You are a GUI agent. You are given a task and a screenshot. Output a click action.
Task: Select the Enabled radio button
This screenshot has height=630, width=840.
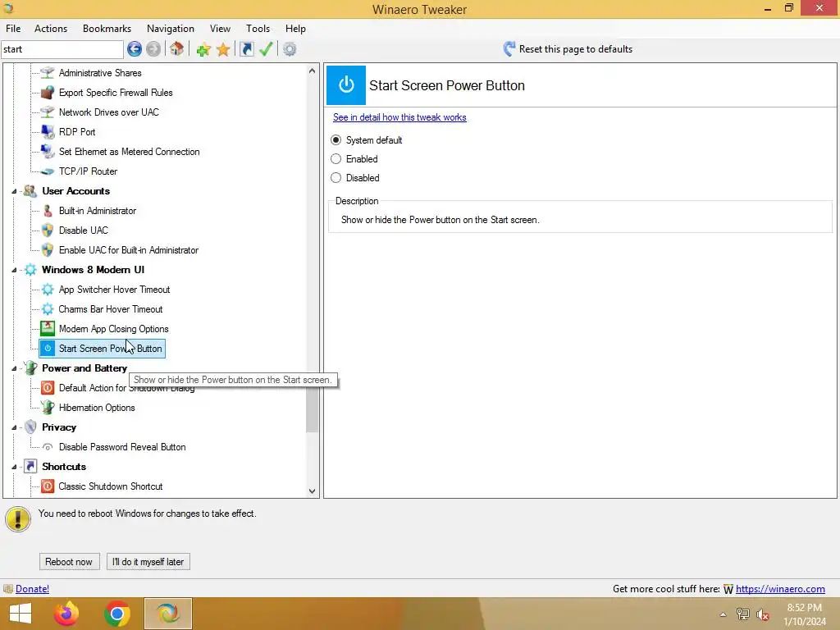tap(336, 158)
